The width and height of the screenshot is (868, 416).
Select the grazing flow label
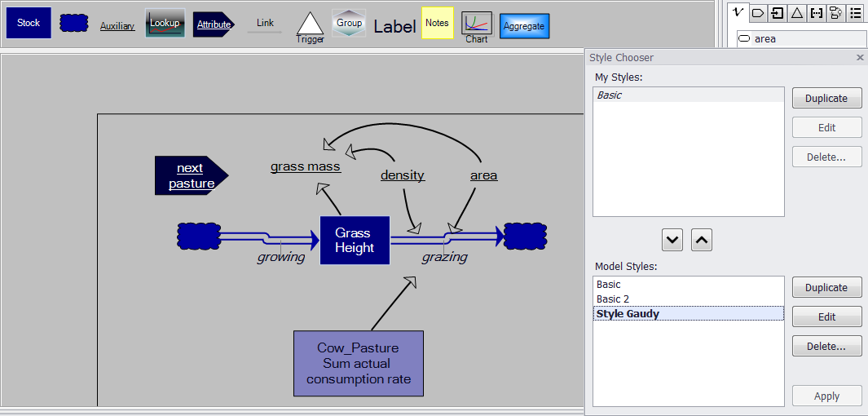point(444,257)
